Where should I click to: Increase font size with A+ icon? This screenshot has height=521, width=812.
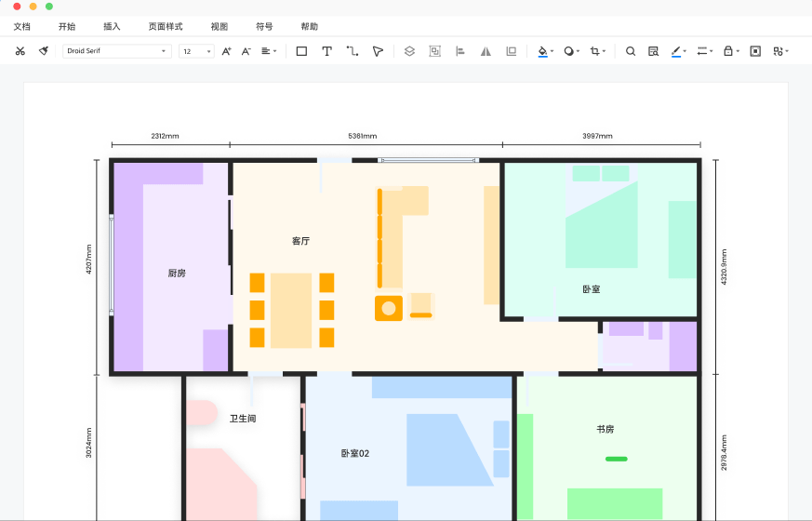pos(226,51)
